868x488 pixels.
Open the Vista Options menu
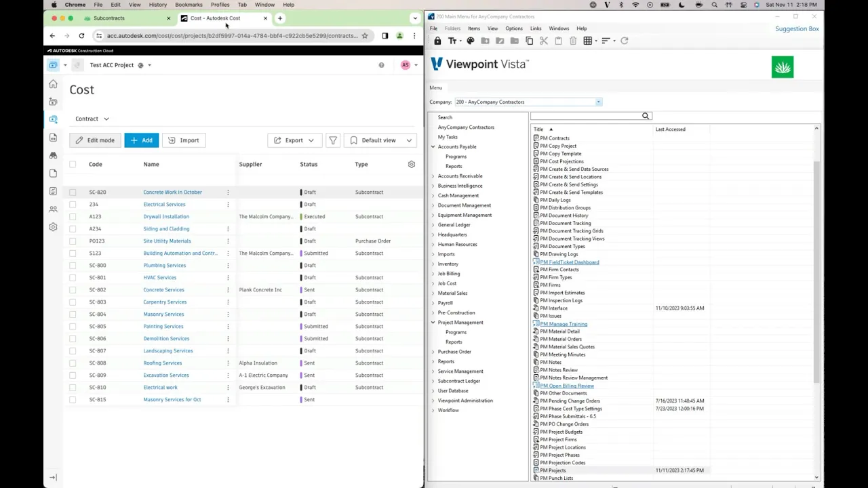pos(514,28)
